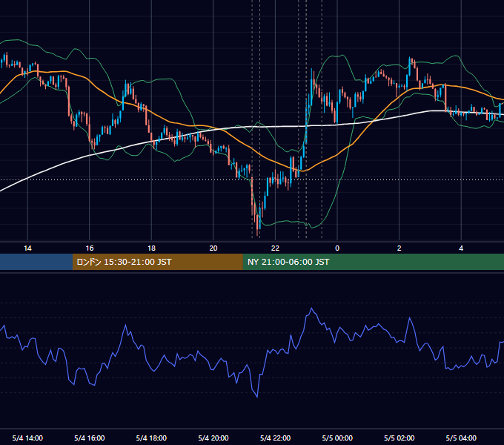
Task: Click the blue session bar before London
Action: pos(36,262)
